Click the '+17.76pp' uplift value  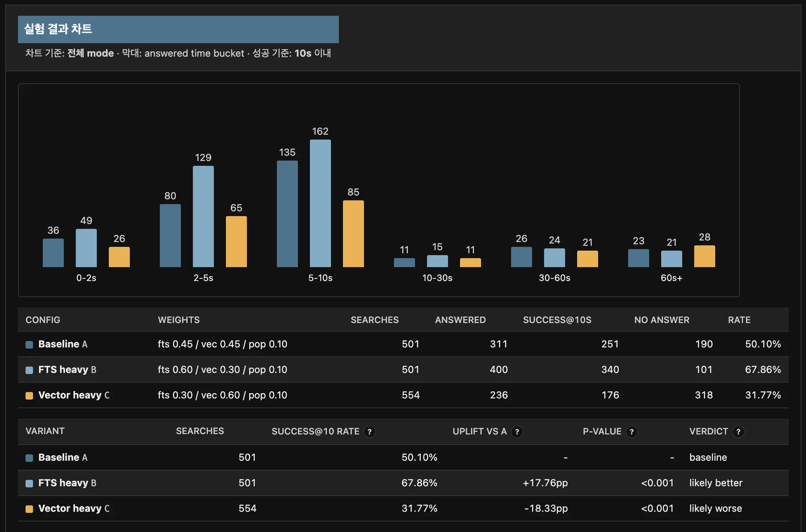pyautogui.click(x=545, y=483)
